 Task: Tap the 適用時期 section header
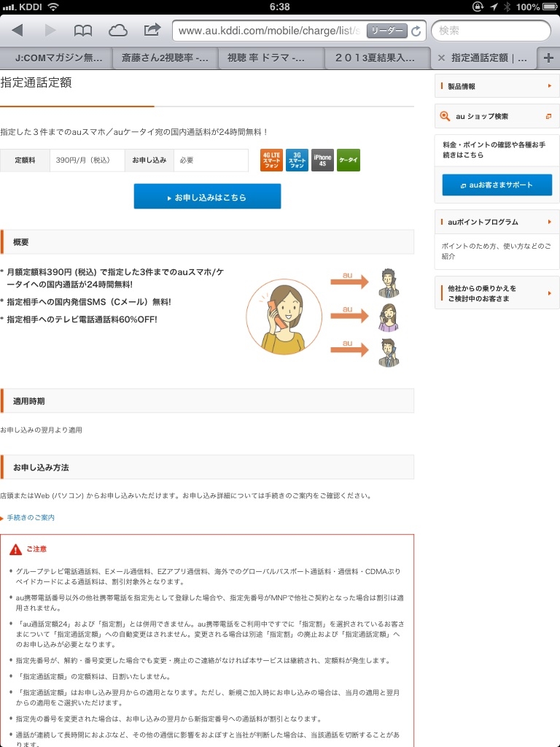207,400
